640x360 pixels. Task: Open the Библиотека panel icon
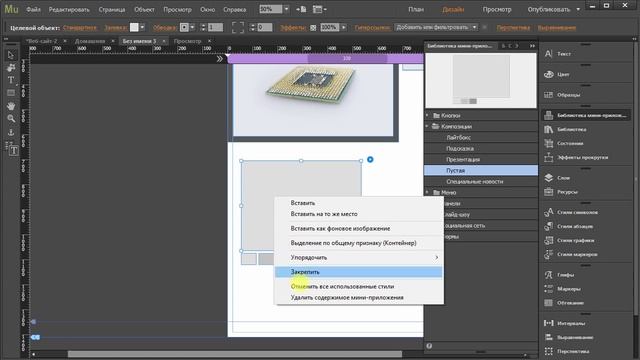[549, 129]
